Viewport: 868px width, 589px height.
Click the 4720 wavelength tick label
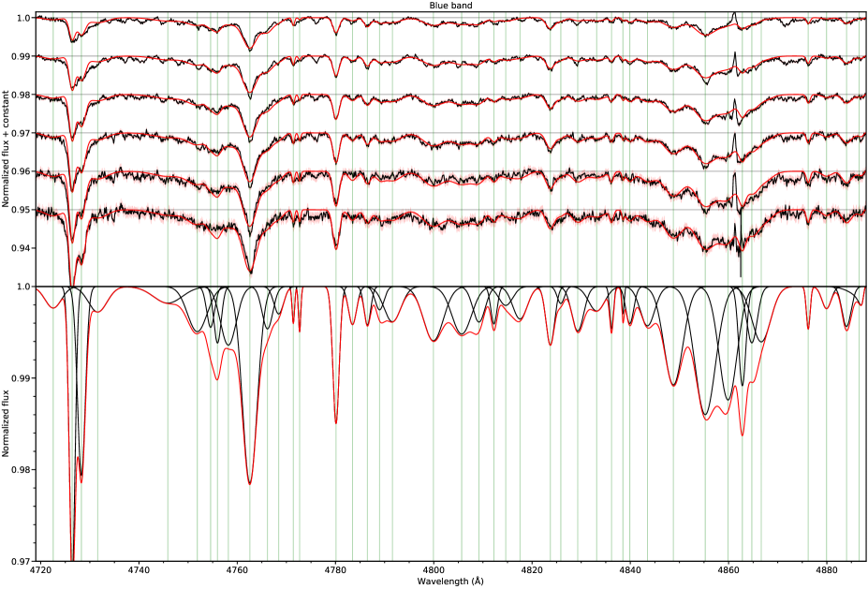click(40, 570)
